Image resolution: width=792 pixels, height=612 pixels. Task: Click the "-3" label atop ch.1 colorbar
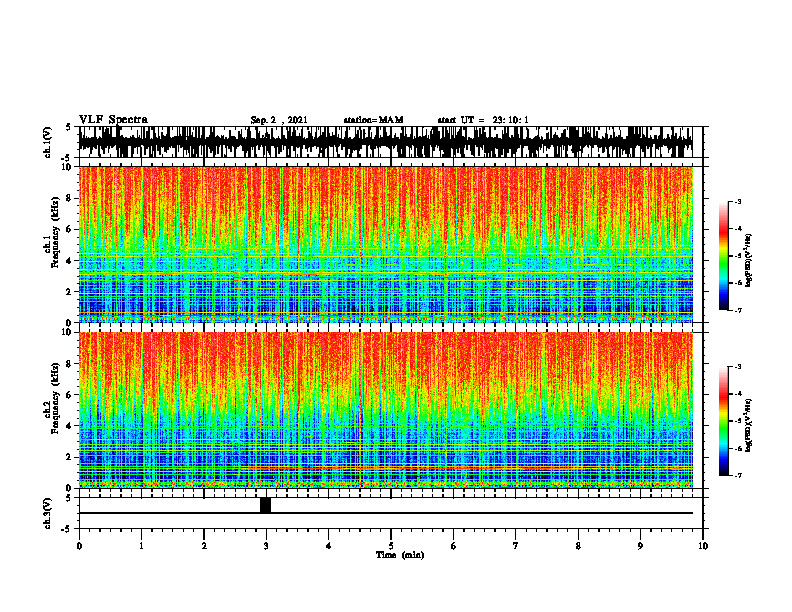[738, 201]
